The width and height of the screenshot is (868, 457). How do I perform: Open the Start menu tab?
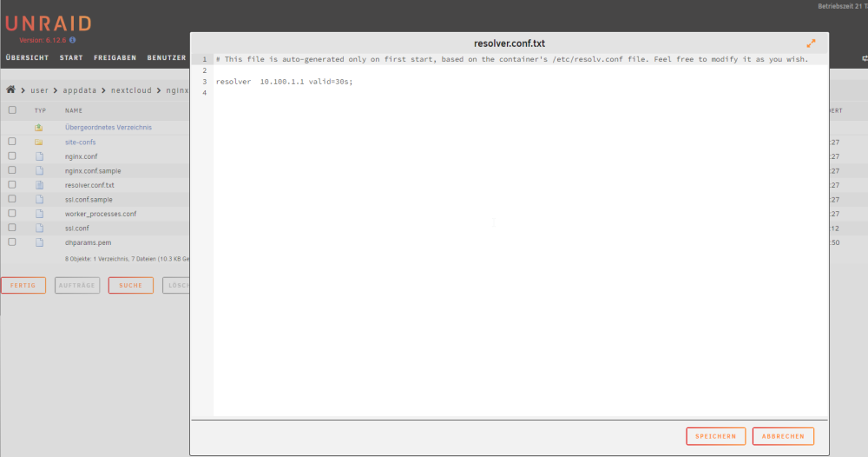[x=71, y=57]
